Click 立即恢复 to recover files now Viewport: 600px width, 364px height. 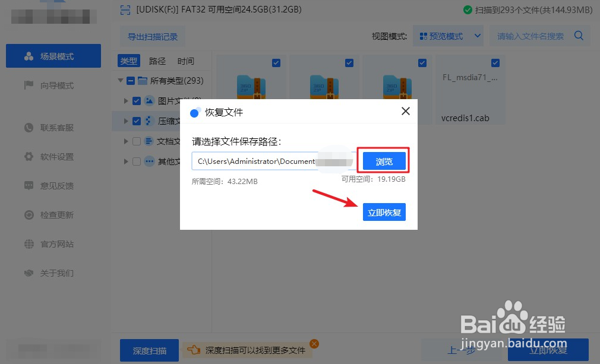(384, 212)
